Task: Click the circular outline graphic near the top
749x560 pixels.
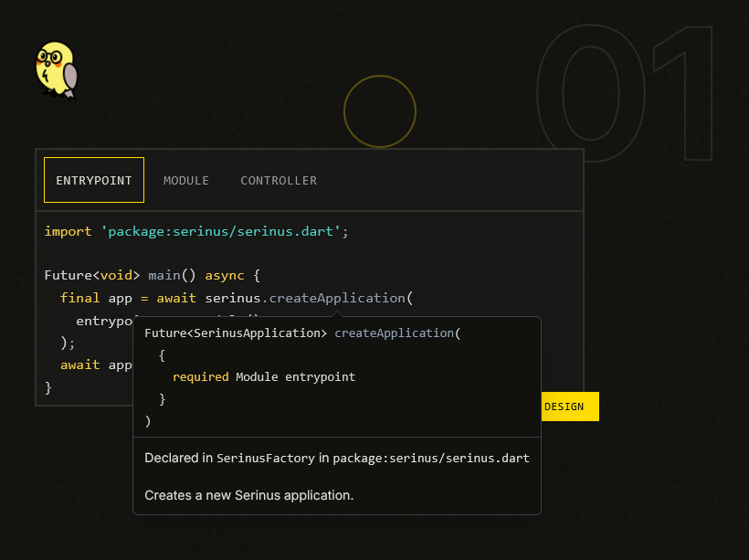Action: (x=379, y=111)
